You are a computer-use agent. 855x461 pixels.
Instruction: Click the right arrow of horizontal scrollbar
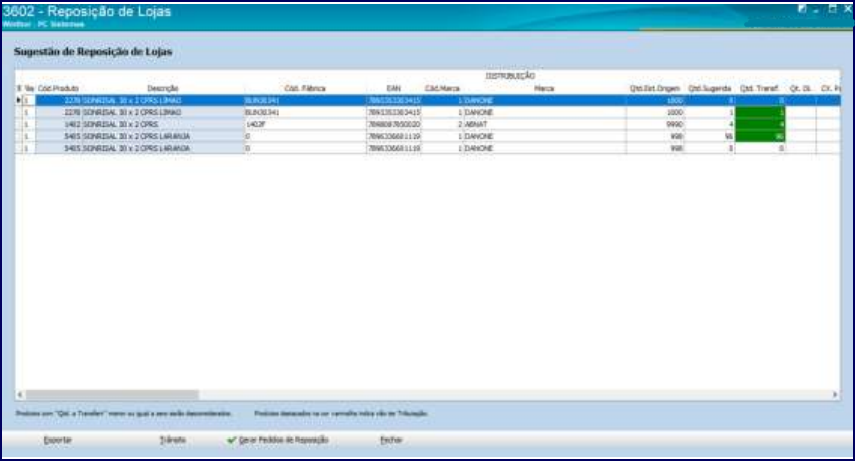click(x=835, y=394)
